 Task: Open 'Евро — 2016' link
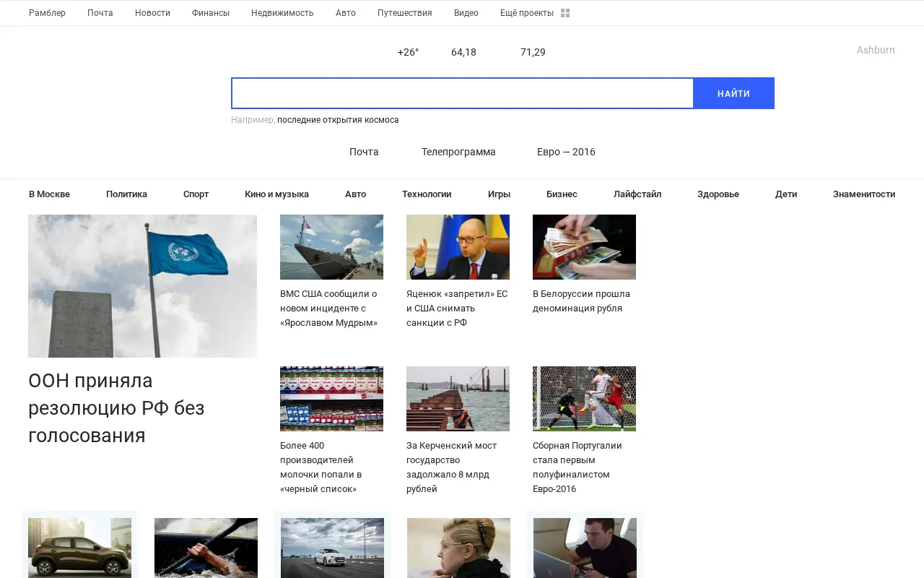coord(566,152)
